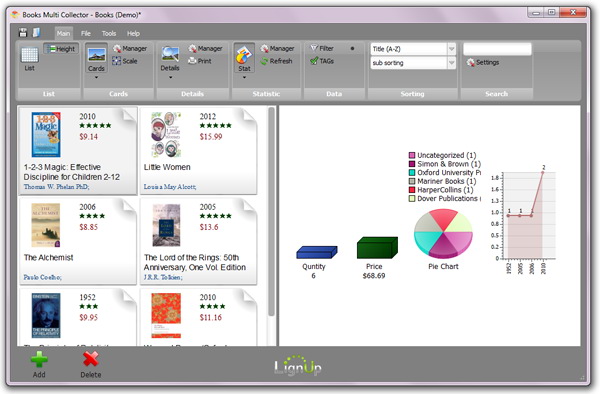Click the HarperCollins red legend swatch
The height and width of the screenshot is (394, 600).
412,190
